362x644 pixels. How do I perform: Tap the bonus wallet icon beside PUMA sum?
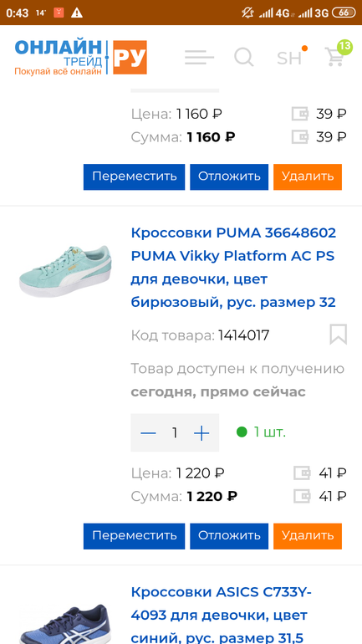[x=302, y=497]
